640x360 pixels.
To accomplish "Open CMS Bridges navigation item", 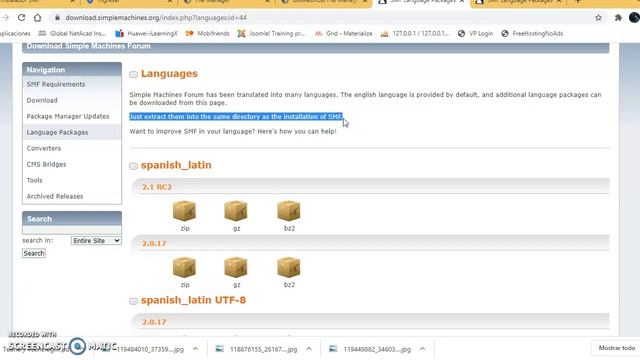I will click(x=46, y=164).
